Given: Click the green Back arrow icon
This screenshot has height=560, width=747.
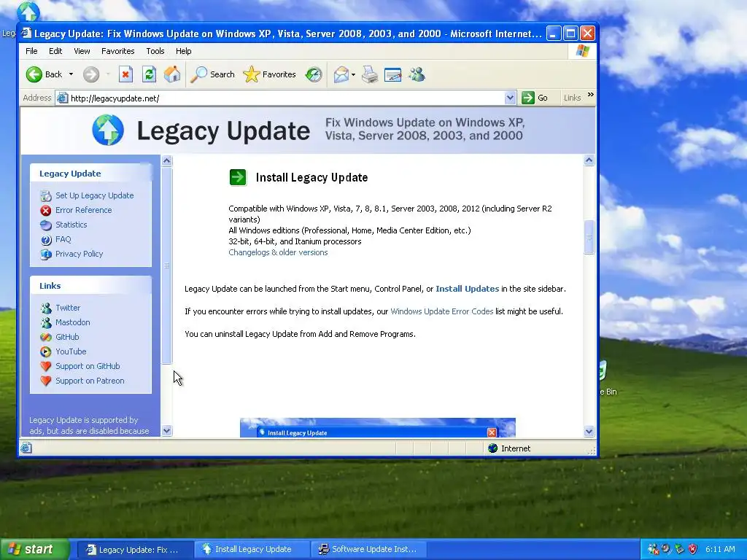Looking at the screenshot, I should (34, 74).
